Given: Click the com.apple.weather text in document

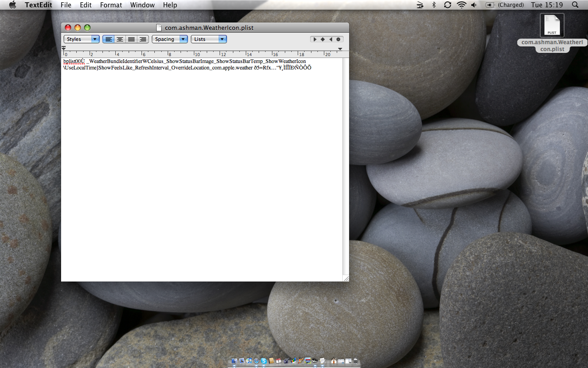Looking at the screenshot, I should pyautogui.click(x=232, y=68).
